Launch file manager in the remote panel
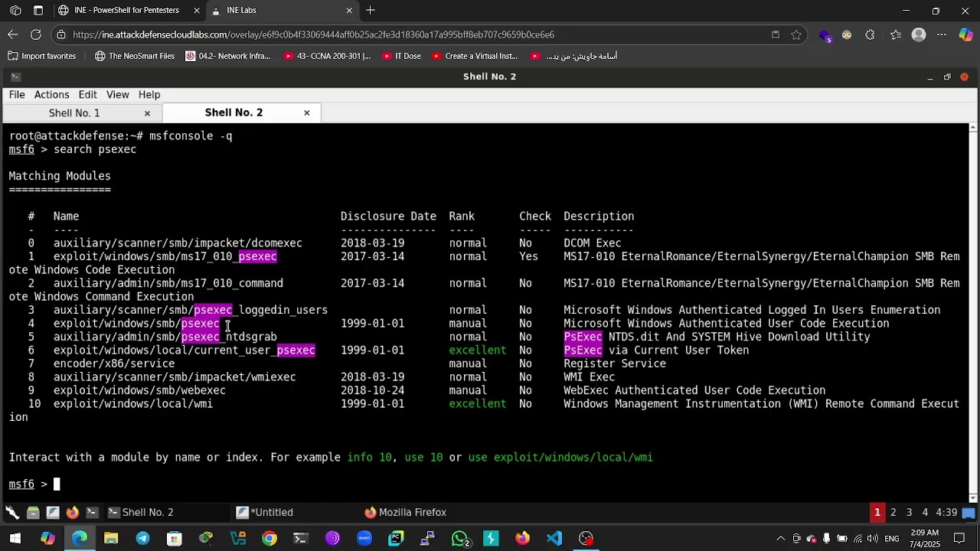 pos(33,513)
